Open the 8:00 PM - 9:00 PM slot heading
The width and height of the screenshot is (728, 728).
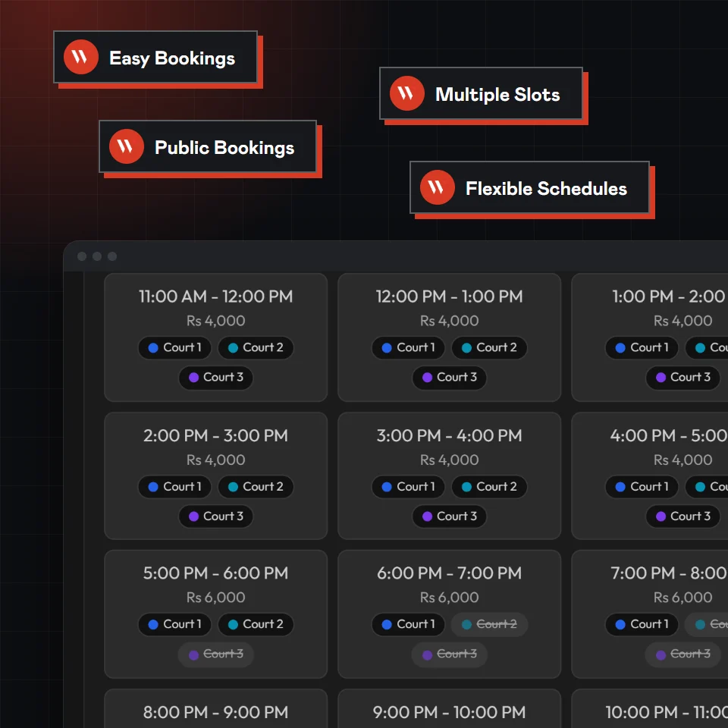216,713
